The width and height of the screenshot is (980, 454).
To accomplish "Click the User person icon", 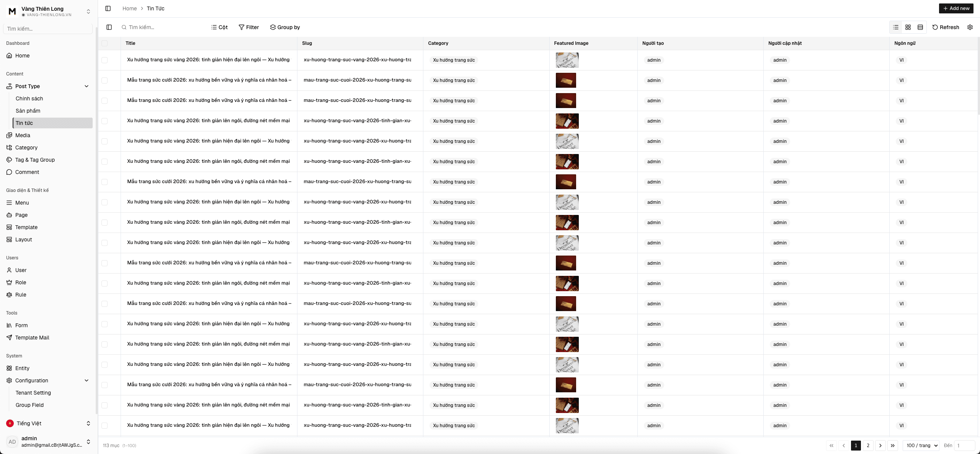I will pyautogui.click(x=9, y=270).
